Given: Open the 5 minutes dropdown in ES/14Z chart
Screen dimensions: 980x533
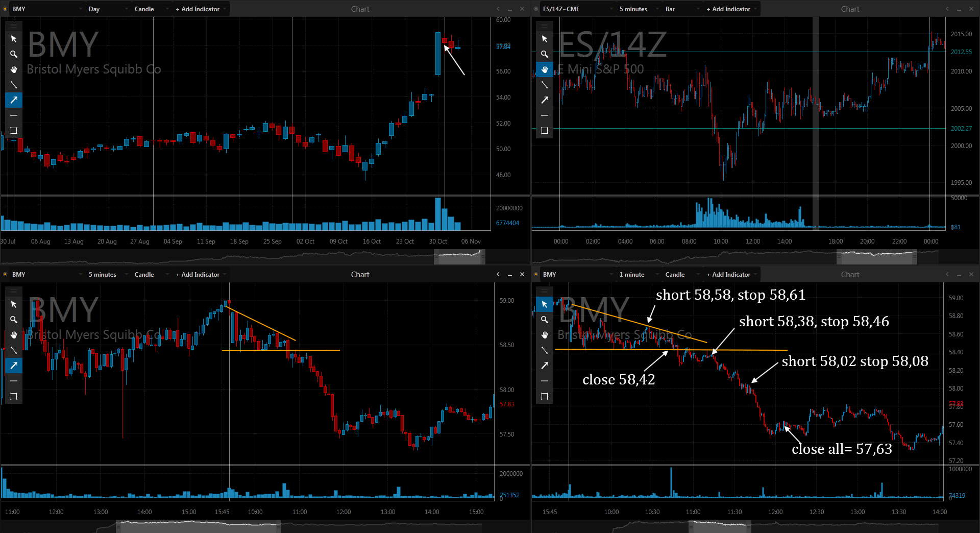Looking at the screenshot, I should (x=639, y=9).
